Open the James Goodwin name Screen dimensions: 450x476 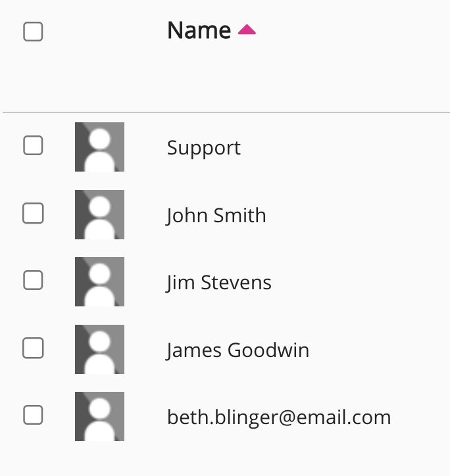click(x=238, y=350)
